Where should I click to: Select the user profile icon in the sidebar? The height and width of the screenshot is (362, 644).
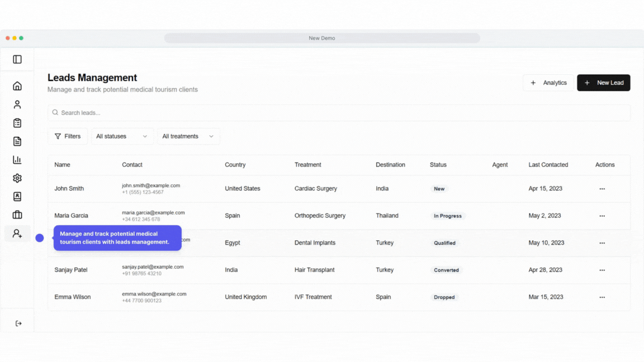17,104
